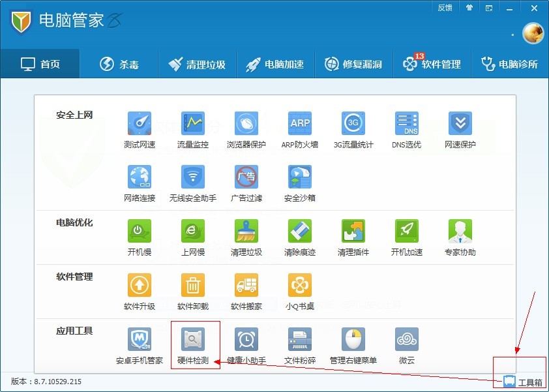Image resolution: width=549 pixels, height=392 pixels.
Task: Open 管理右键菜单 context menu manager
Action: 353,346
